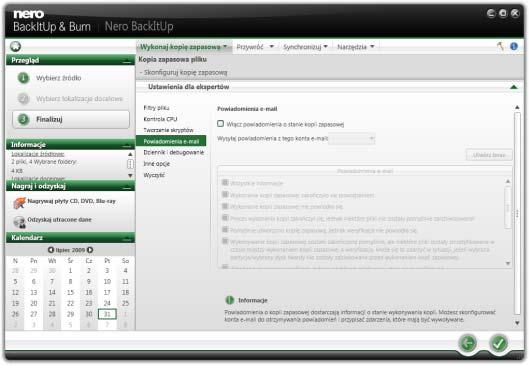Screen dimensions: 529x365
Task: Click the green checkmark confirm button
Action: click(x=498, y=343)
